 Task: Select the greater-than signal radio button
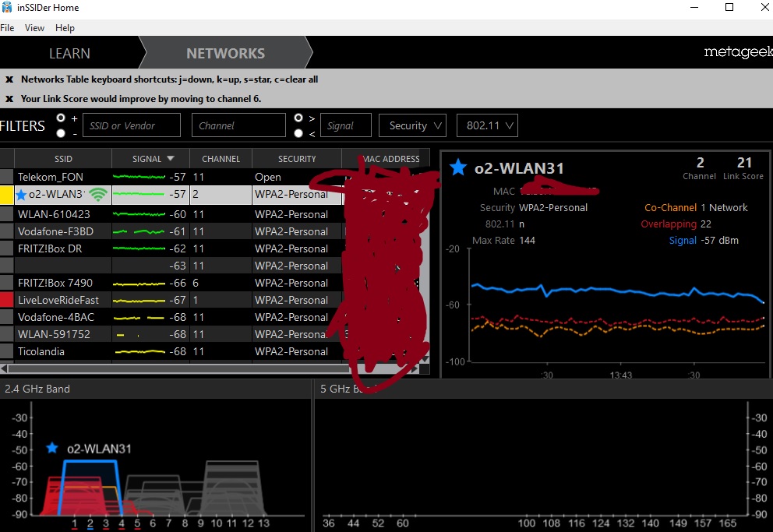click(298, 118)
